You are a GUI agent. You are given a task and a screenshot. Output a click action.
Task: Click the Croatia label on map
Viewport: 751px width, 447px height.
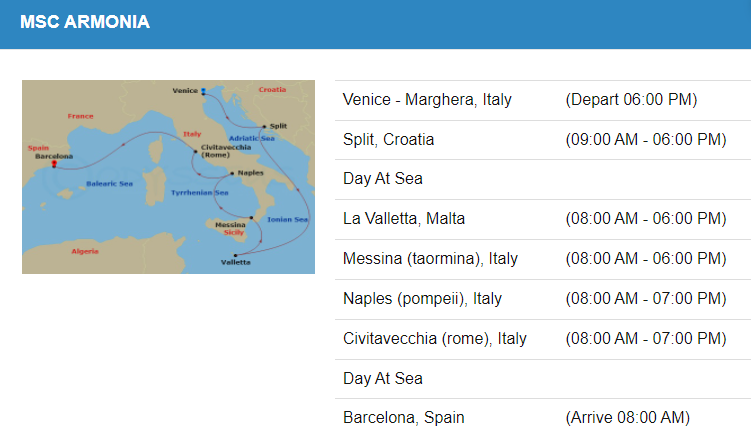coord(273,90)
